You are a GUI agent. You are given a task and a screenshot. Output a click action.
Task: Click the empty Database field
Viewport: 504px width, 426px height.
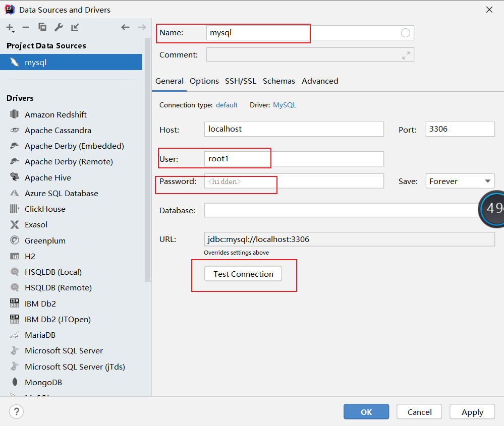(x=342, y=210)
